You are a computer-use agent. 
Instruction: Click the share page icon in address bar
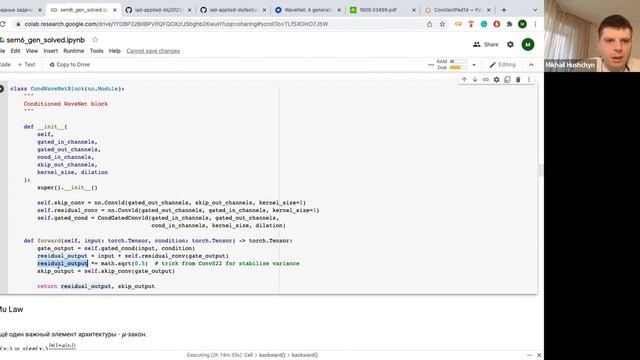click(x=429, y=24)
